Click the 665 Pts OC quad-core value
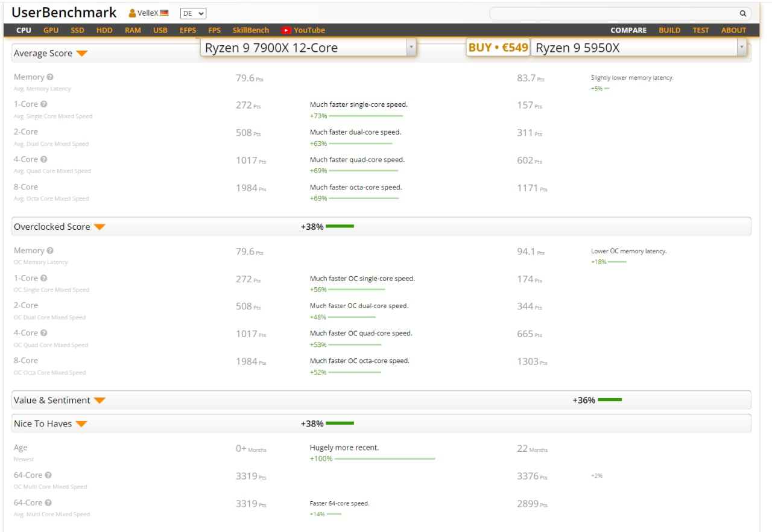Screen dimensions: 772x532 click(530, 334)
